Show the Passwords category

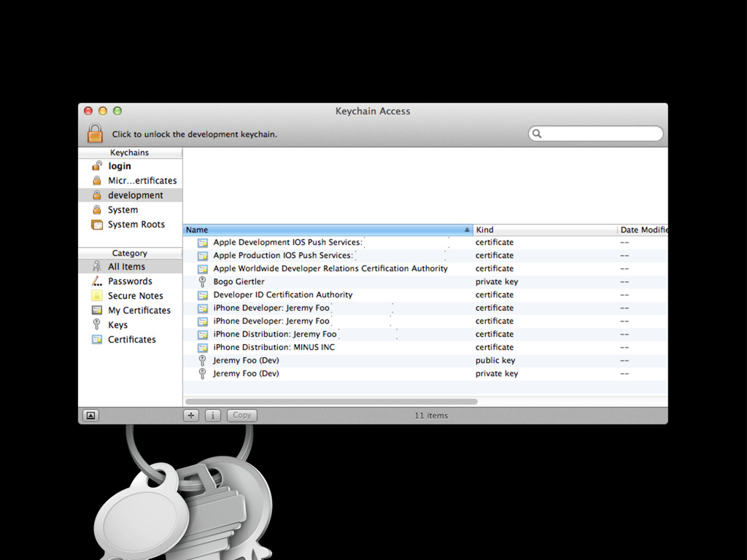[x=130, y=281]
